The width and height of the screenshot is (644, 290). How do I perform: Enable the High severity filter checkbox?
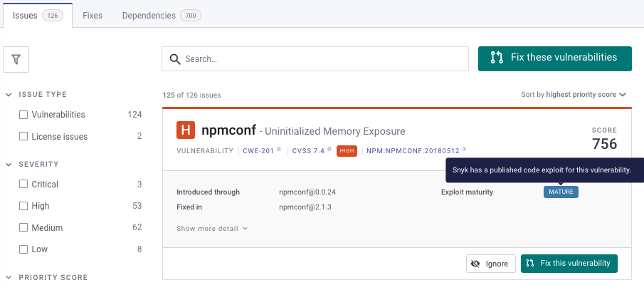click(23, 206)
